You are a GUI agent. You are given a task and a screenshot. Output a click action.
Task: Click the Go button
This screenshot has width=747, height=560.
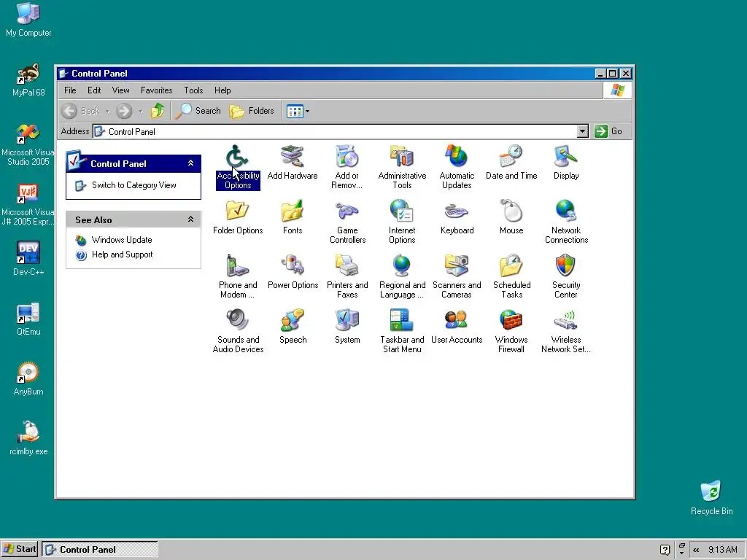tap(608, 131)
